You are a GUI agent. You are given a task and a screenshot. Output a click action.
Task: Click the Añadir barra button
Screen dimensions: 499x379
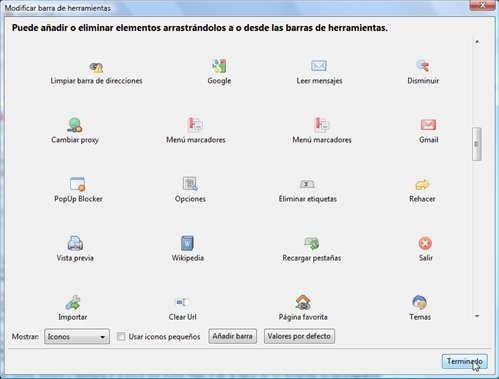point(232,336)
